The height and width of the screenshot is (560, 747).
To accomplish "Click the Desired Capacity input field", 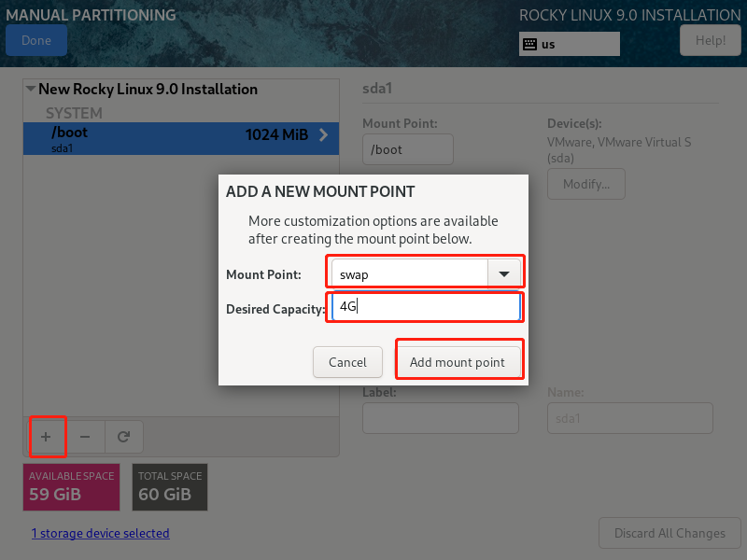I will (x=425, y=307).
